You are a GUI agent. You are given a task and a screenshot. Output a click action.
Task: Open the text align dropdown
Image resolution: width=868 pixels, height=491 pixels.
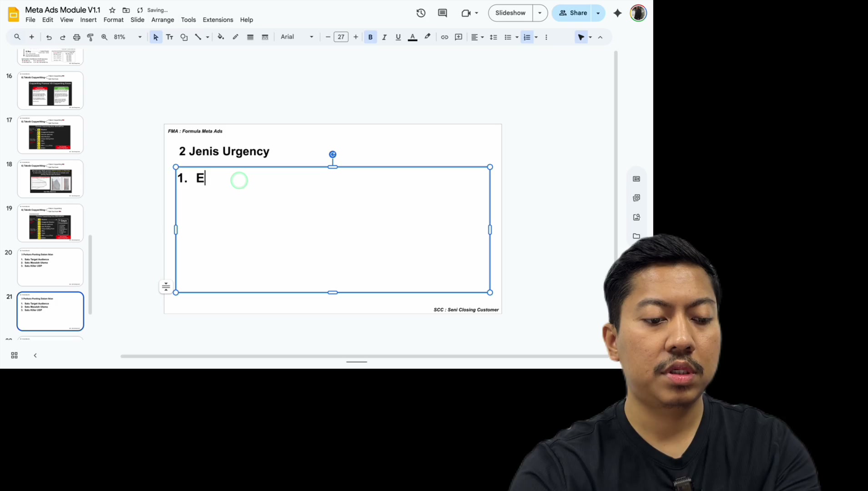477,37
